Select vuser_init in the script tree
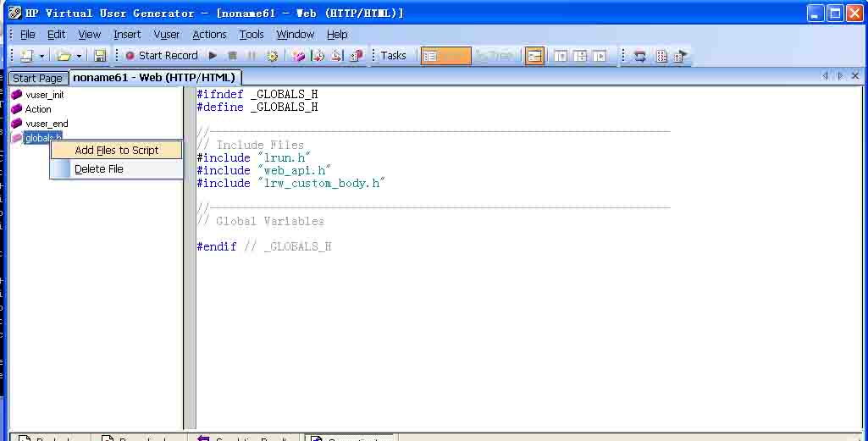This screenshot has height=441, width=868. click(x=44, y=95)
